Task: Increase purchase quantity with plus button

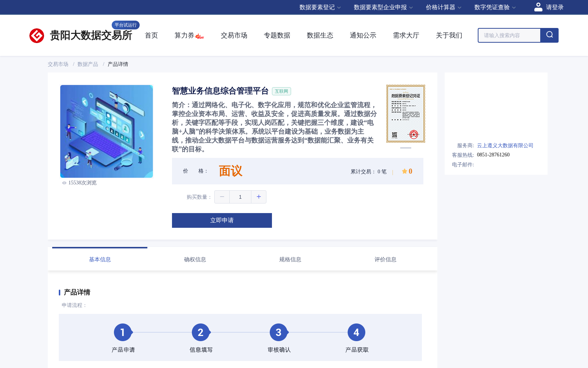Action: [259, 197]
